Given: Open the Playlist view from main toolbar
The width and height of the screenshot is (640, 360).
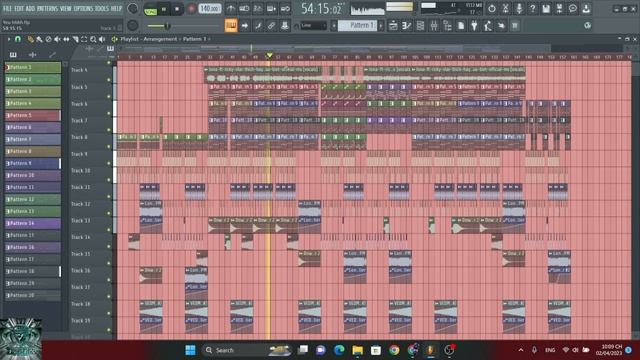Looking at the screenshot, I should tap(393, 26).
